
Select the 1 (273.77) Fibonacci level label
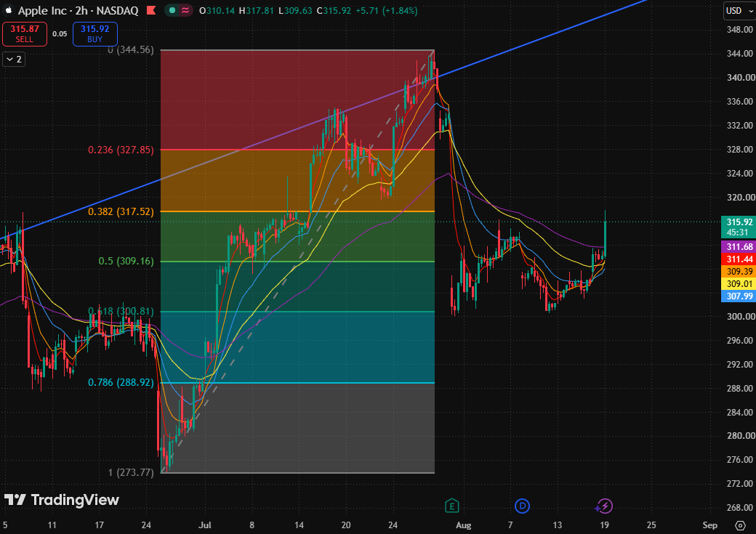pos(131,472)
